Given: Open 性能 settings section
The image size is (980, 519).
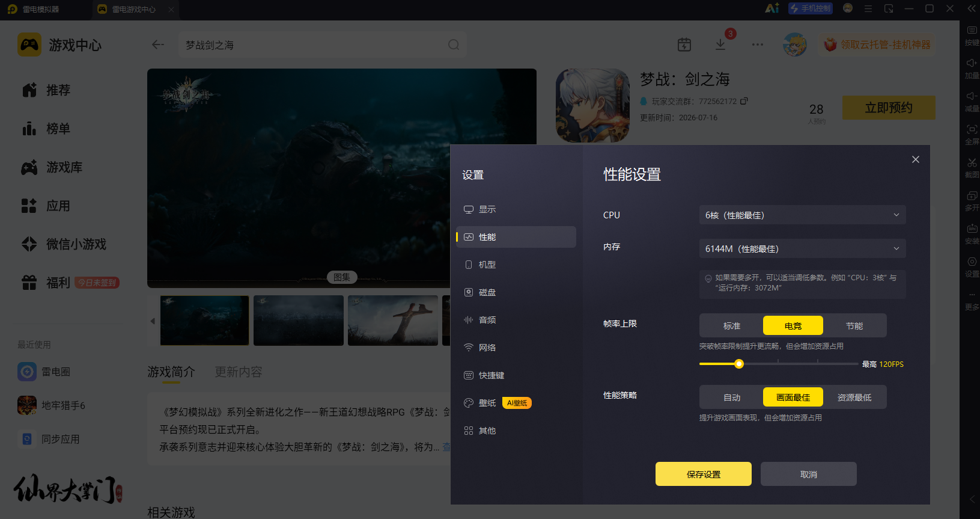Looking at the screenshot, I should point(516,237).
